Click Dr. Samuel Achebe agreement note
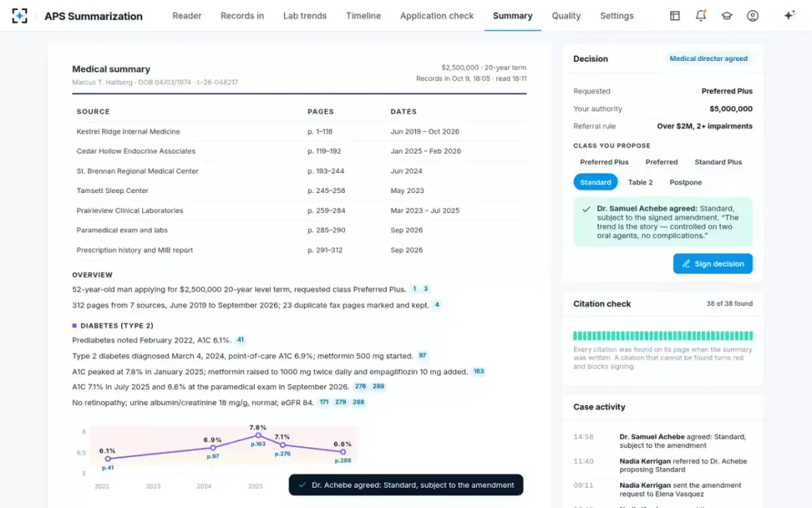 coord(662,222)
